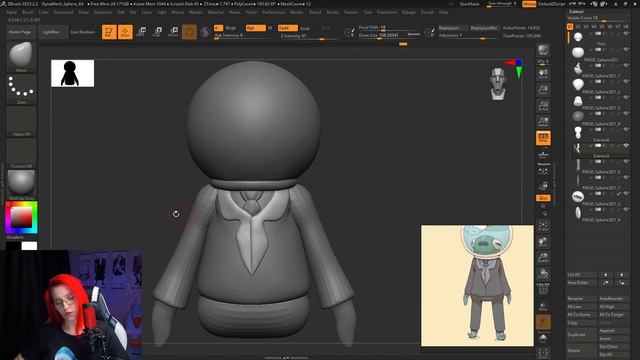Open the MatCap Gray material picker
This screenshot has height=360, width=640.
pos(21,184)
